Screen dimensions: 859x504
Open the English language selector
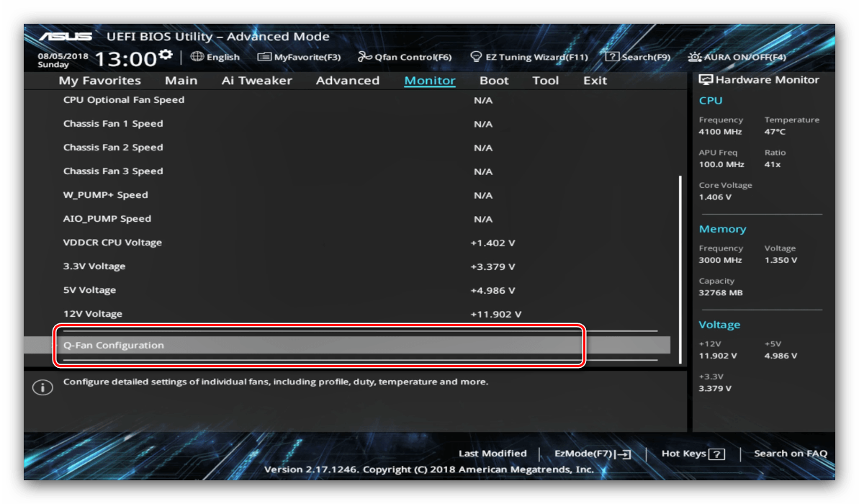point(215,57)
